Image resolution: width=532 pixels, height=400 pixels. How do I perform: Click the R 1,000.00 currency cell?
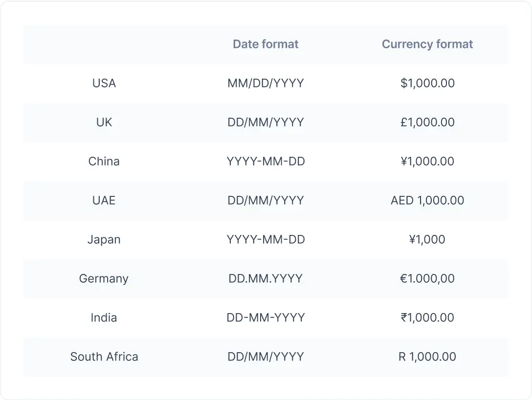tap(427, 357)
